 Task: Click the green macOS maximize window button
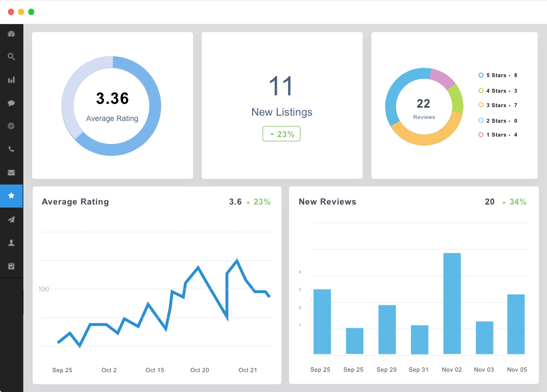pyautogui.click(x=31, y=12)
